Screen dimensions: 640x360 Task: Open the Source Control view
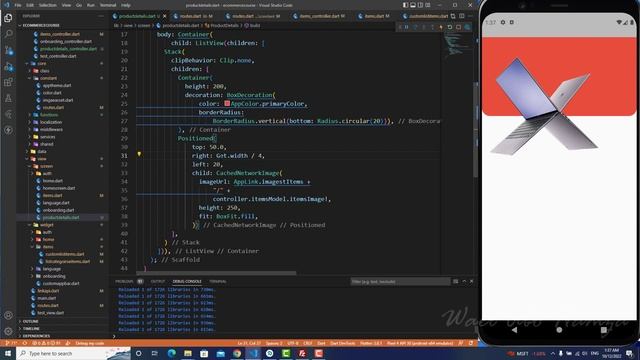pyautogui.click(x=8, y=50)
